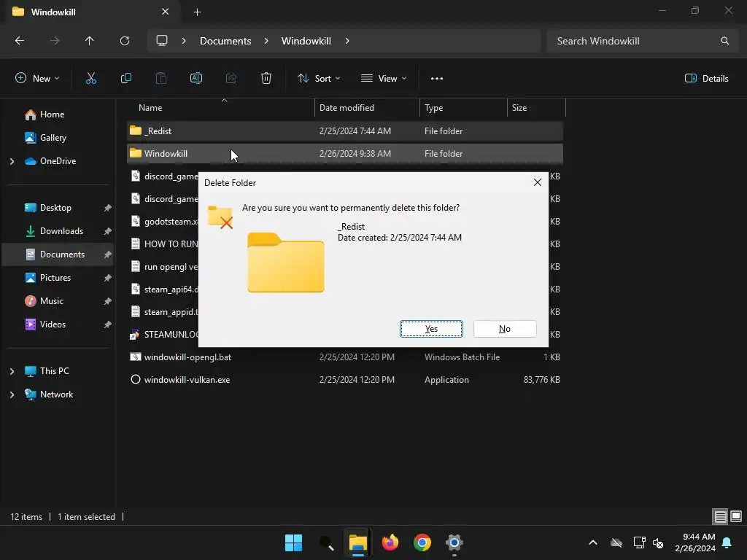Click Documents in the address breadcrumb
The height and width of the screenshot is (560, 747).
225,41
